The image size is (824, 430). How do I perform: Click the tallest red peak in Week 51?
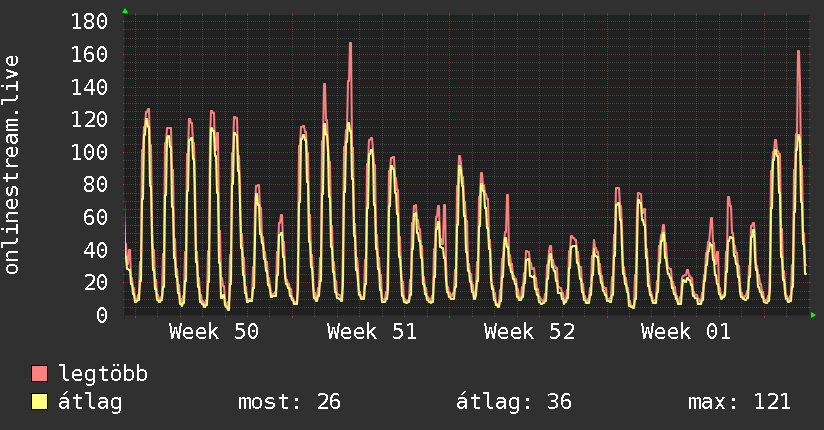click(x=350, y=44)
